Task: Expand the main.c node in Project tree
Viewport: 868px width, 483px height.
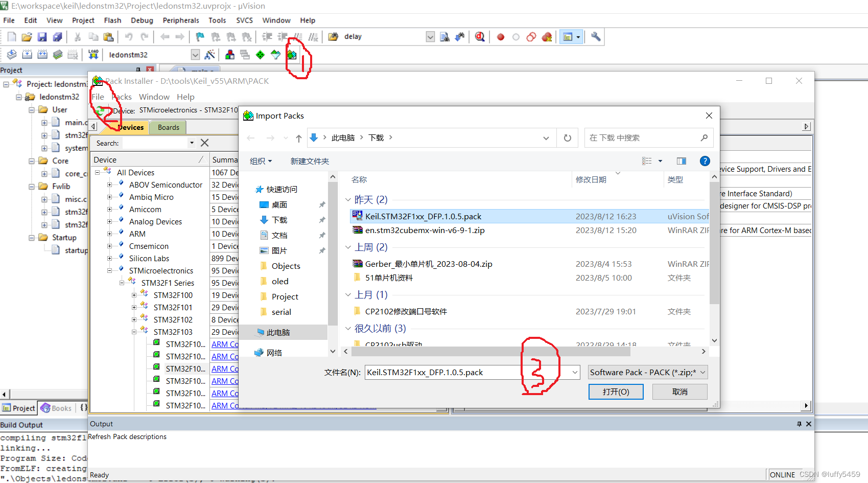Action: [x=44, y=123]
